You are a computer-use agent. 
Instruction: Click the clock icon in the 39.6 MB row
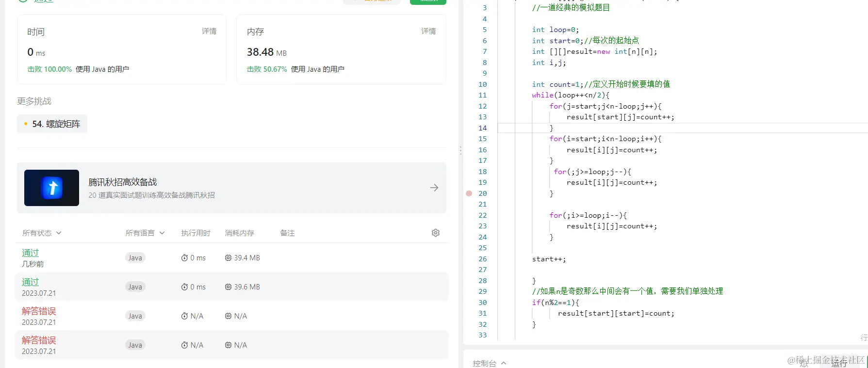point(184,287)
